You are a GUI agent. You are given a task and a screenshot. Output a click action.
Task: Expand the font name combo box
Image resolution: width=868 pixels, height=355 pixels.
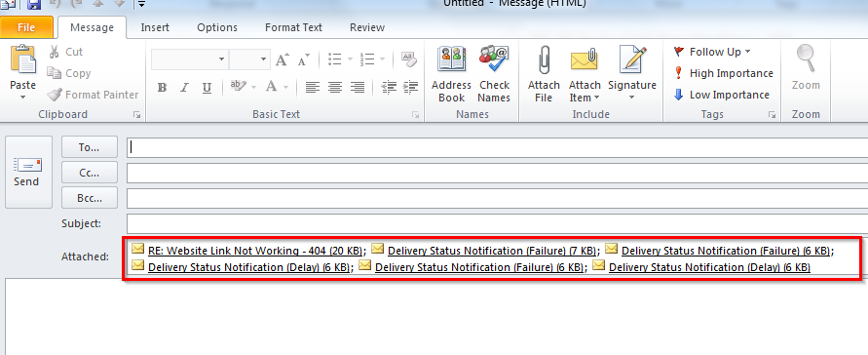(x=221, y=59)
